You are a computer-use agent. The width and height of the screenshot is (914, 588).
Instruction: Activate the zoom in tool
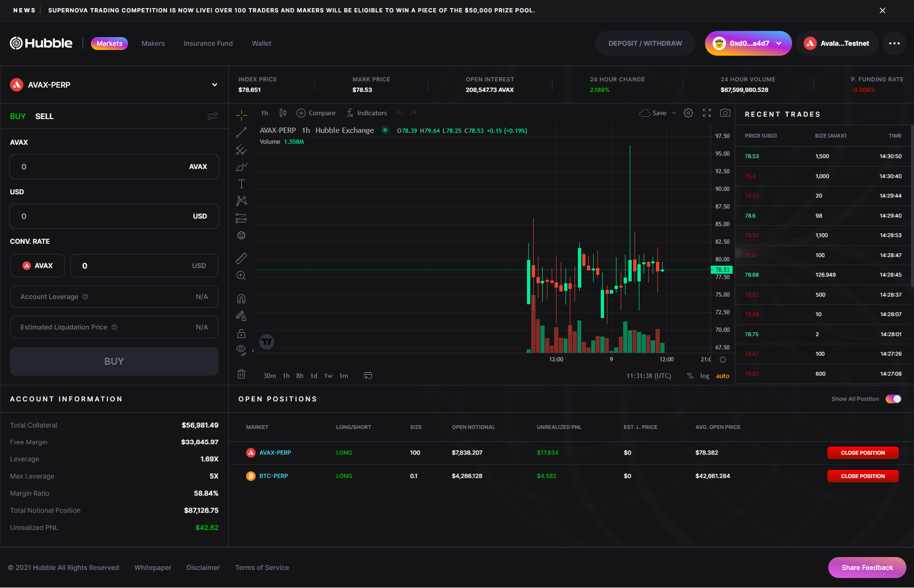241,275
